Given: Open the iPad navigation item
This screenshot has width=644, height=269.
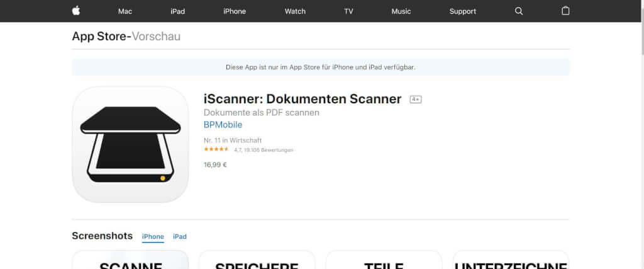Looking at the screenshot, I should (x=177, y=11).
